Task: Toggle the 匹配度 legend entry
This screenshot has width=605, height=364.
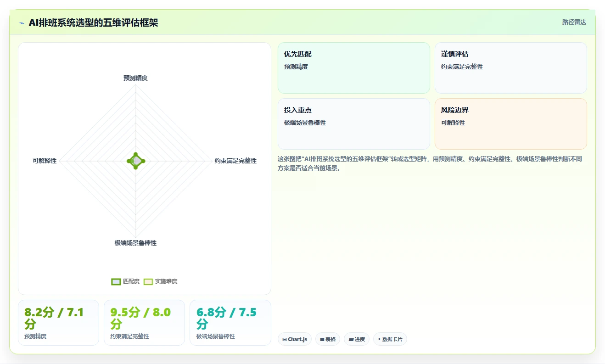Action: (125, 281)
